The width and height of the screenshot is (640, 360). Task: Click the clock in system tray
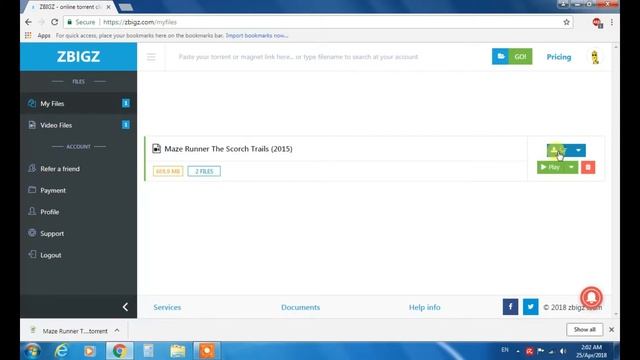[x=591, y=351]
